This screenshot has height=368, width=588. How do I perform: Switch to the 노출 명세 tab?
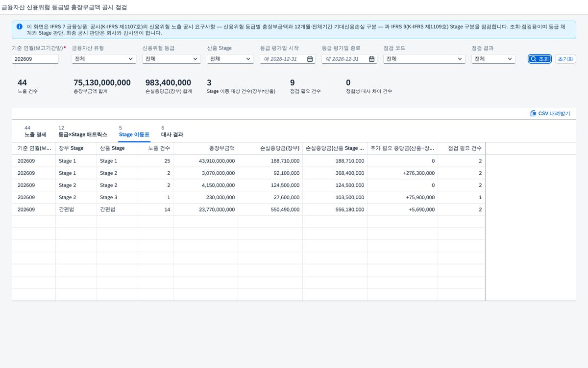(35, 131)
